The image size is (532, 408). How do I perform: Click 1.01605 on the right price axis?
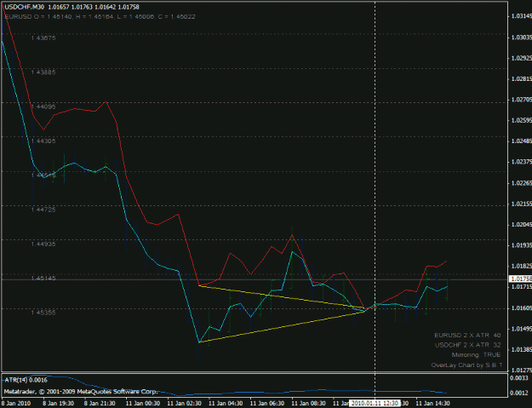coord(522,307)
